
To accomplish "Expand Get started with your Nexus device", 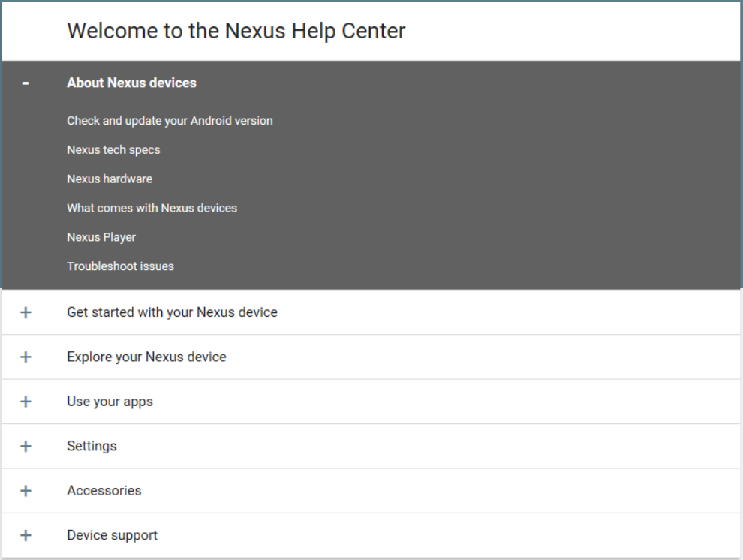I will 172,312.
